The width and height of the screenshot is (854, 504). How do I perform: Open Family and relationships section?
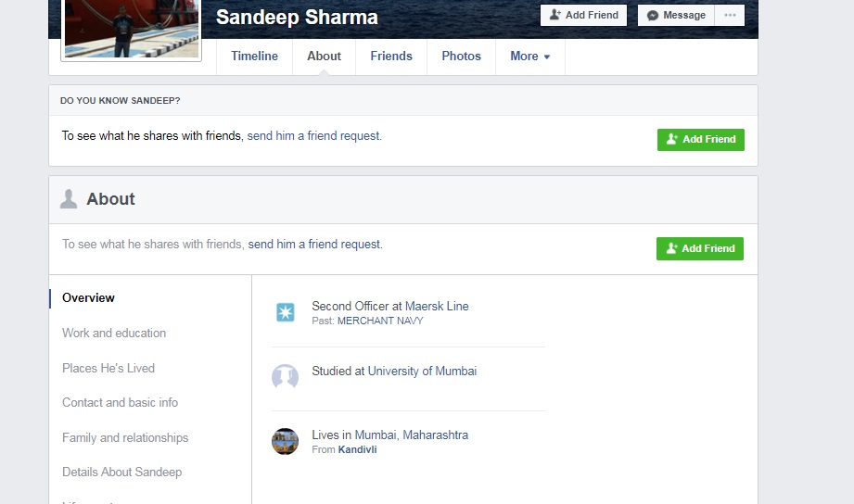click(x=125, y=437)
